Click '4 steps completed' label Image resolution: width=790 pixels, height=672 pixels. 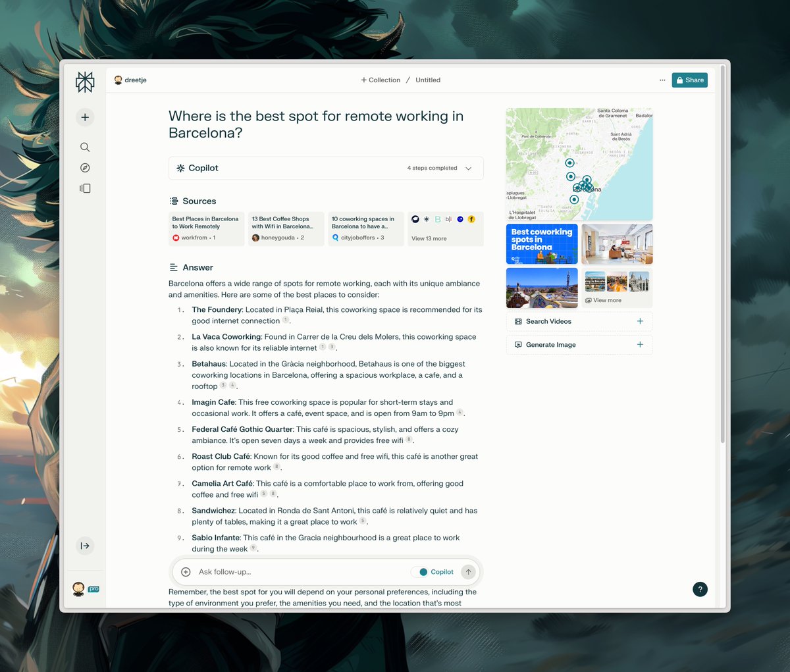pos(432,168)
